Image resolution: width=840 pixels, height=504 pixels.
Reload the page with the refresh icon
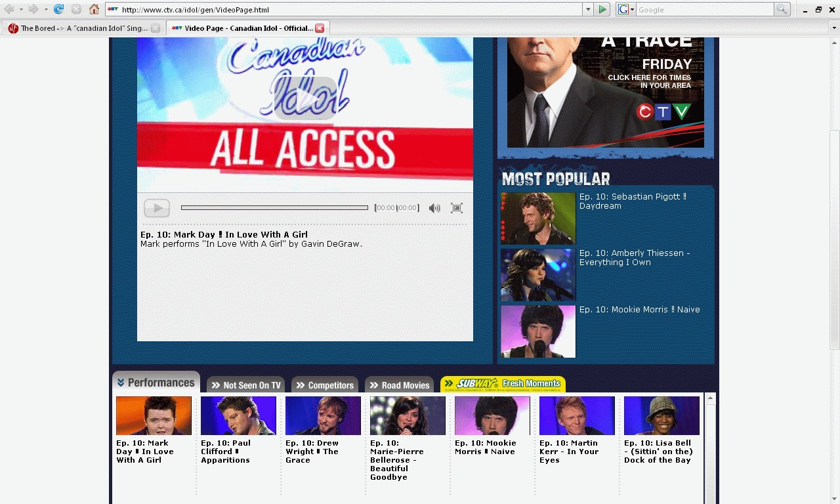(59, 9)
